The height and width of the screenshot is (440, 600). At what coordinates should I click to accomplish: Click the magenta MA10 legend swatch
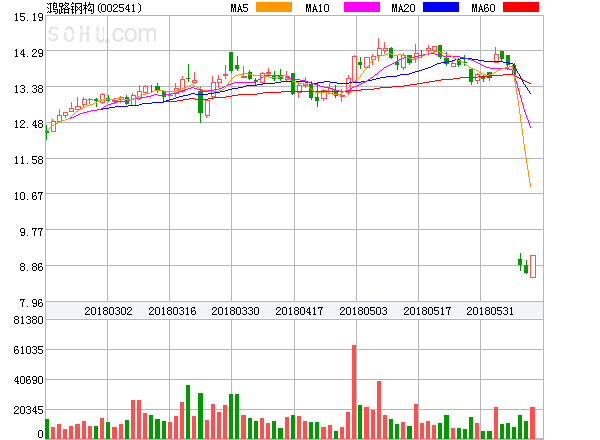click(x=362, y=7)
